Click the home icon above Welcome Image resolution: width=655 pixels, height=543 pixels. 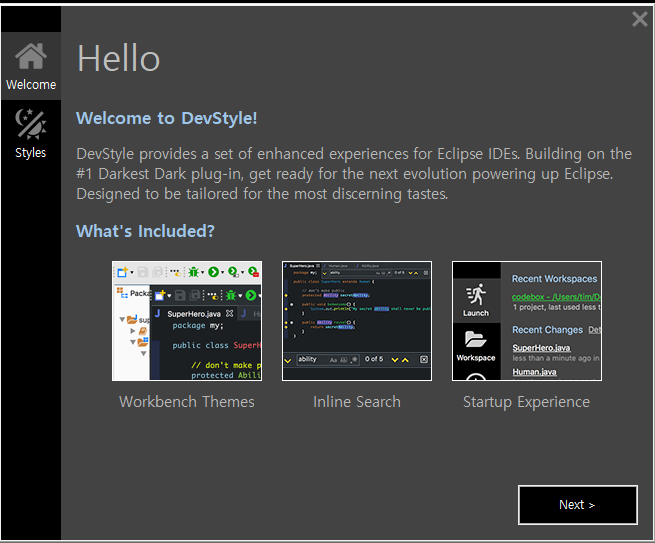31,56
